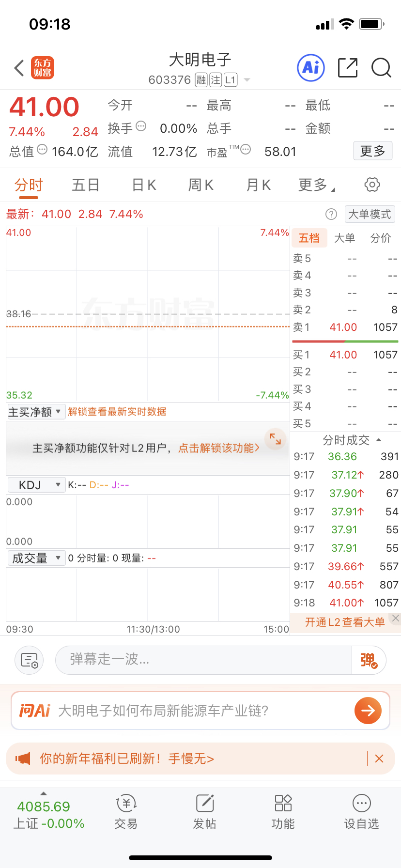The height and width of the screenshot is (868, 401).
Task: Close the 开通L2查看大单 prompt
Action: (x=396, y=618)
